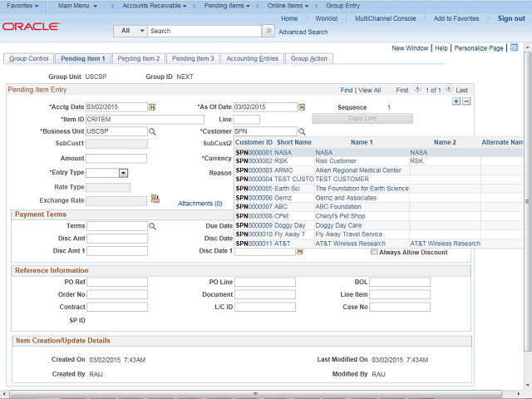Enable the Always Allow Discount checkbox

(x=375, y=252)
